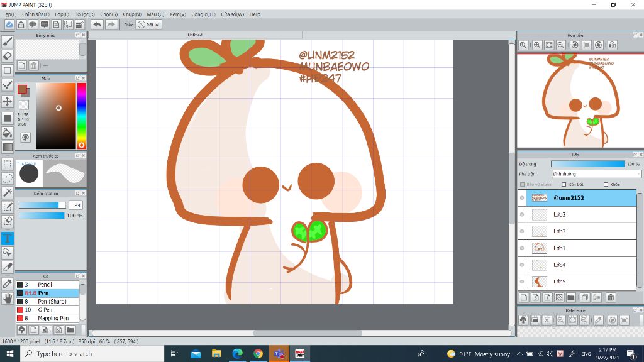Click the Đặt lại reset button
This screenshot has height=362, width=644.
(148, 25)
